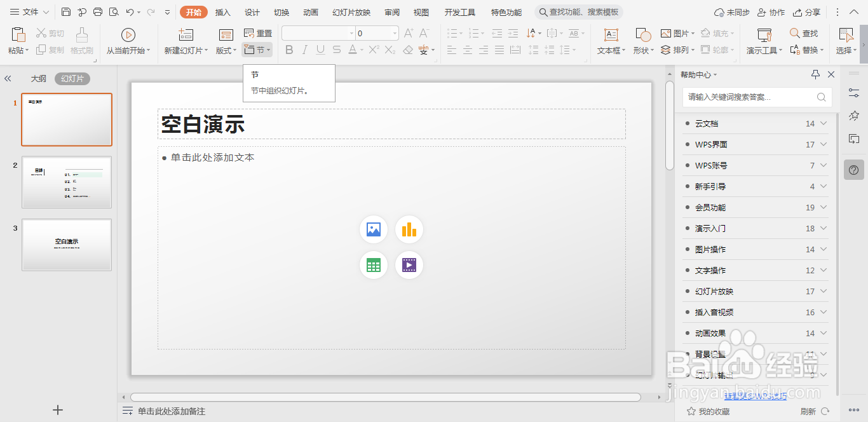
Task: Open the Replace (替换) dropdown
Action: pyautogui.click(x=806, y=50)
